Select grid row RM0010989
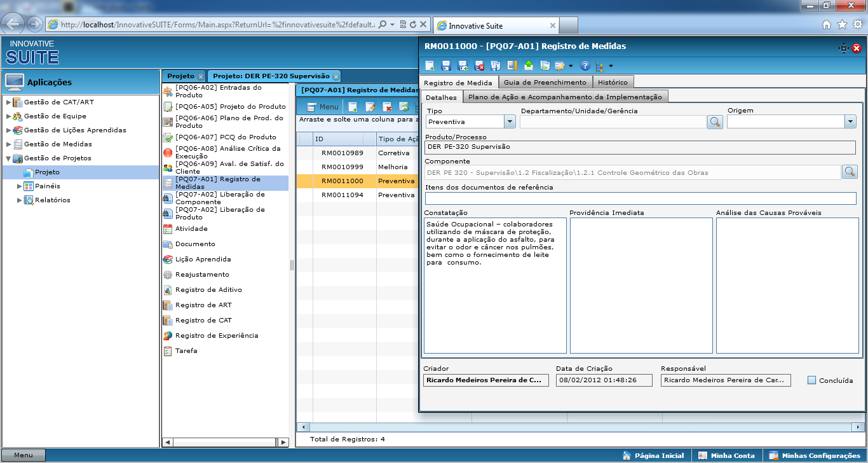This screenshot has height=463, width=868. (358, 153)
